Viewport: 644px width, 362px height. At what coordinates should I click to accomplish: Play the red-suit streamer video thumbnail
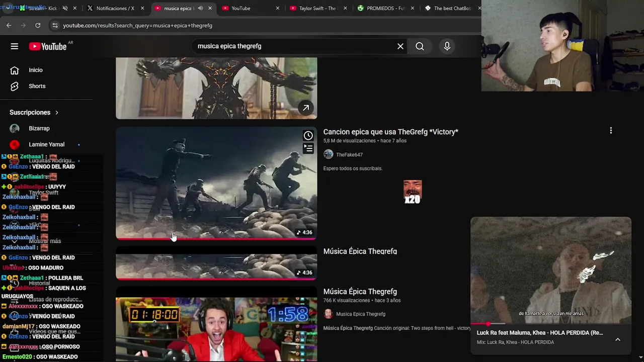[x=216, y=329]
